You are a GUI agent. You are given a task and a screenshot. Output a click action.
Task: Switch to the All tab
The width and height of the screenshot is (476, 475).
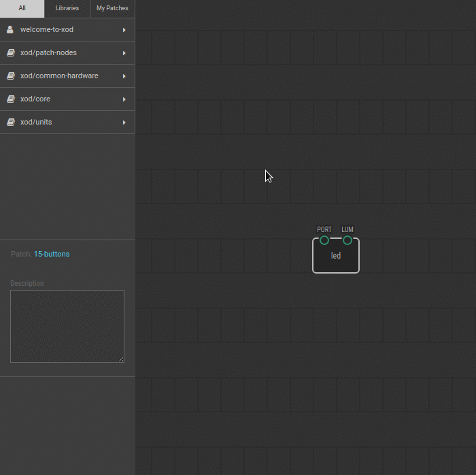(x=22, y=8)
